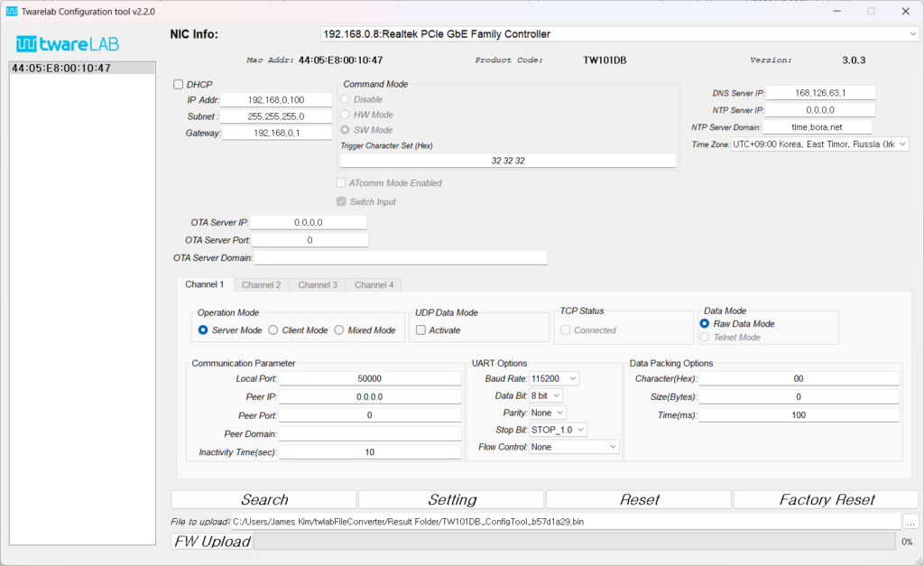Image resolution: width=924 pixels, height=566 pixels.
Task: Close the Twarelab Configuration tool window
Action: (906, 11)
